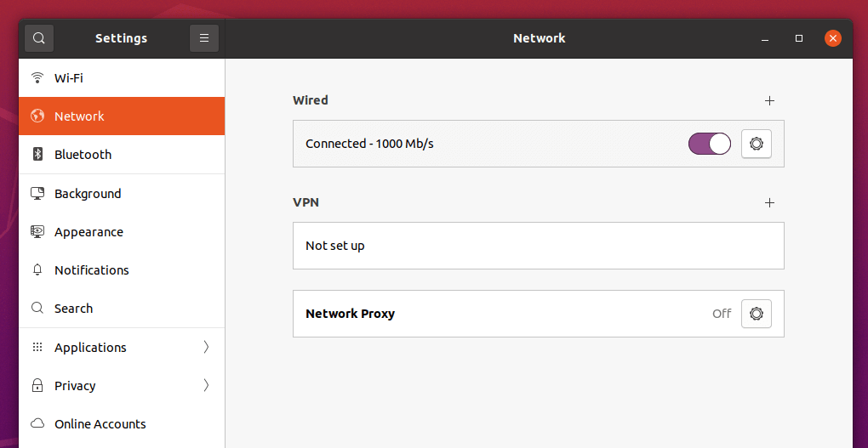This screenshot has width=868, height=448.
Task: Click the VPN 'Not set up' row
Action: [538, 246]
